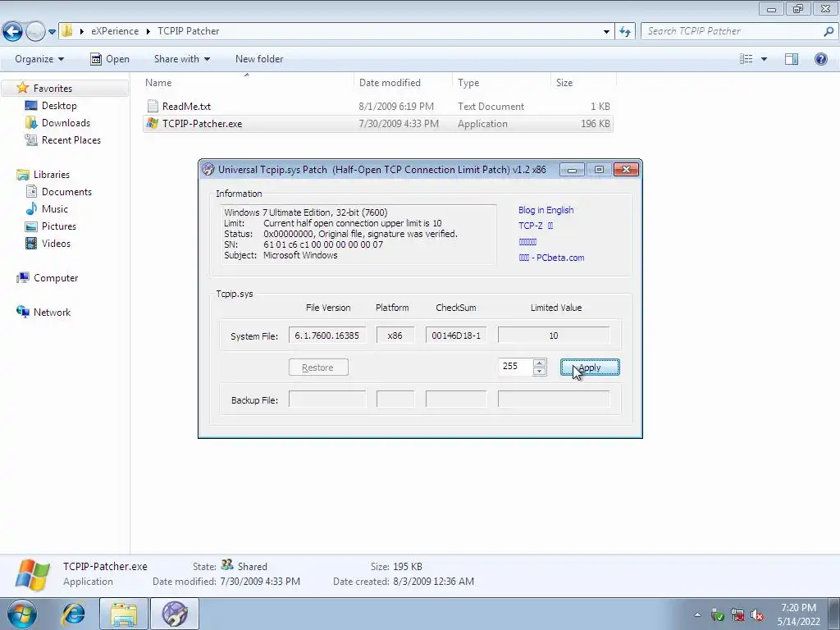Viewport: 840px width, 630px height.
Task: Click the Apply button in the patcher
Action: click(590, 367)
